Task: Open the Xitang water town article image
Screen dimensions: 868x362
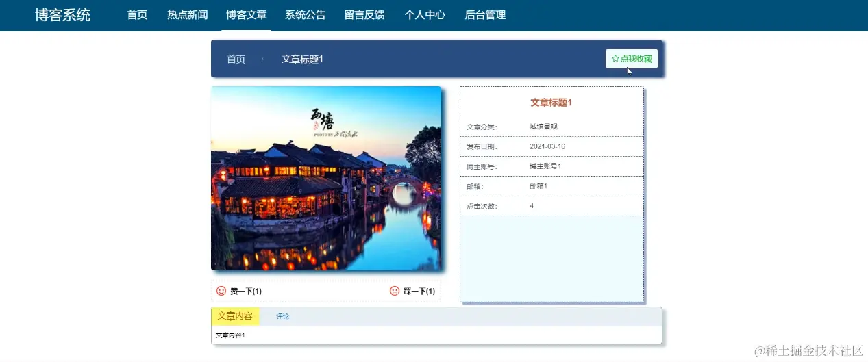Action: [326, 178]
